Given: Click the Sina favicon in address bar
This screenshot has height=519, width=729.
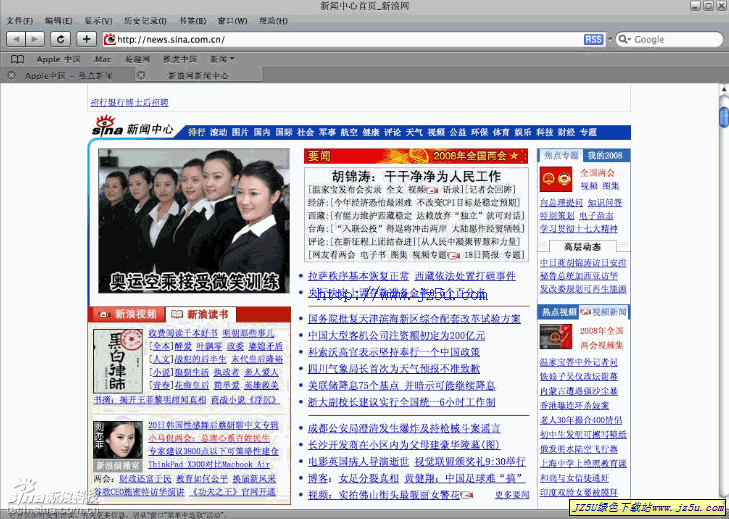Looking at the screenshot, I should pyautogui.click(x=110, y=40).
